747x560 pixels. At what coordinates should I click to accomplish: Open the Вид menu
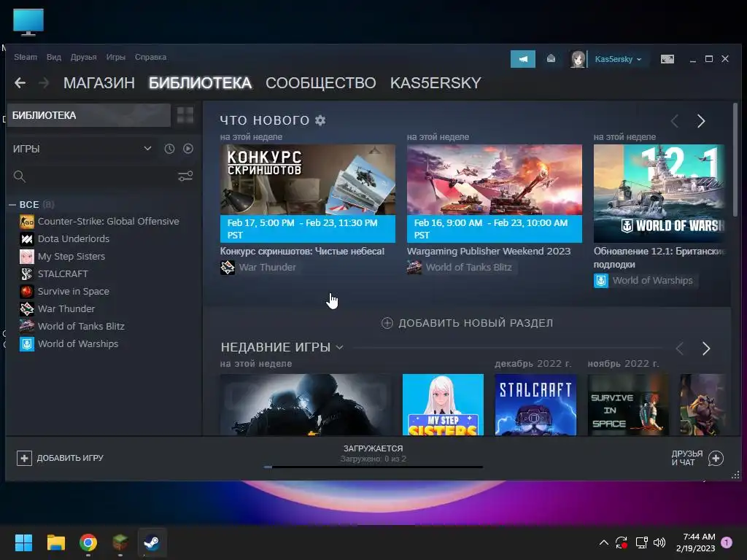pyautogui.click(x=54, y=57)
